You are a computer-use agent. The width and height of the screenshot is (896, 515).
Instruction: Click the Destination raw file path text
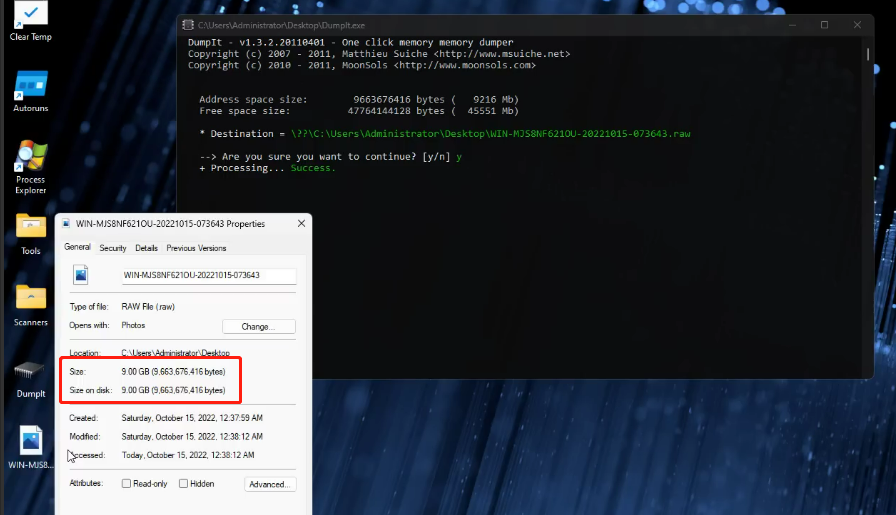[490, 134]
